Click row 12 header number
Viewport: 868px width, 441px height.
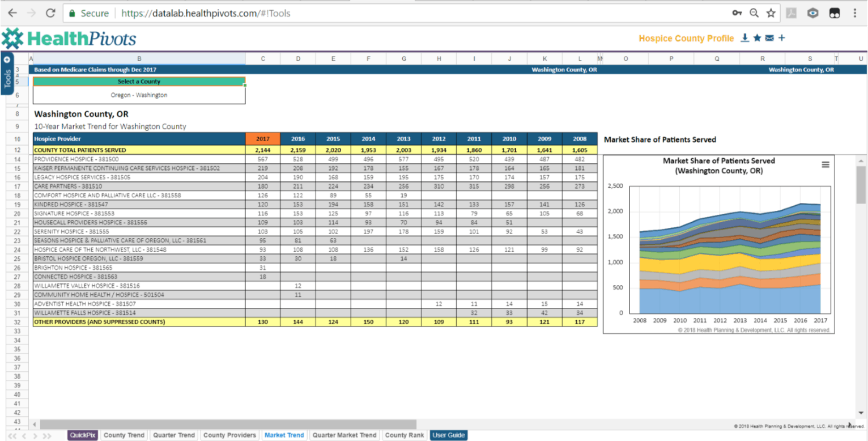pyautogui.click(x=17, y=150)
